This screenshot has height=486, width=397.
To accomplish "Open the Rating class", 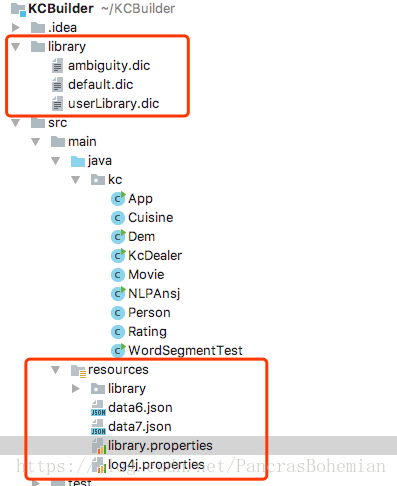I will [147, 332].
